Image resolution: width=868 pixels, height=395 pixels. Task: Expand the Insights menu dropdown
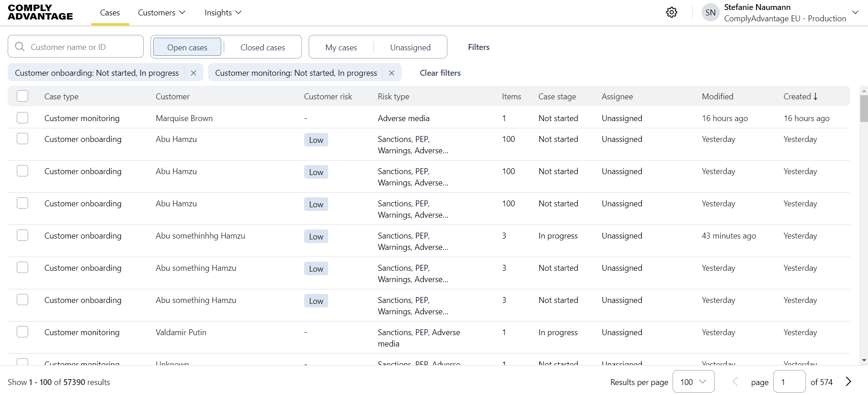[223, 13]
